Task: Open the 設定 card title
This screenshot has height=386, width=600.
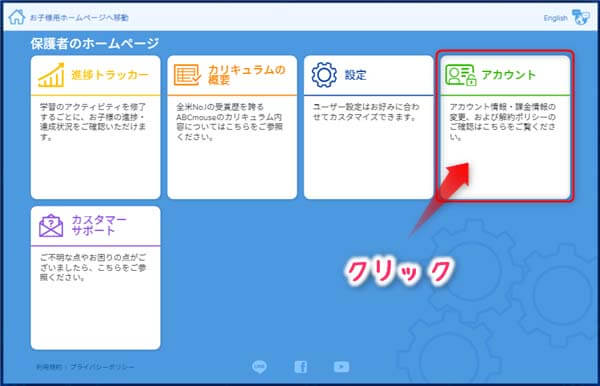Action: [x=355, y=75]
